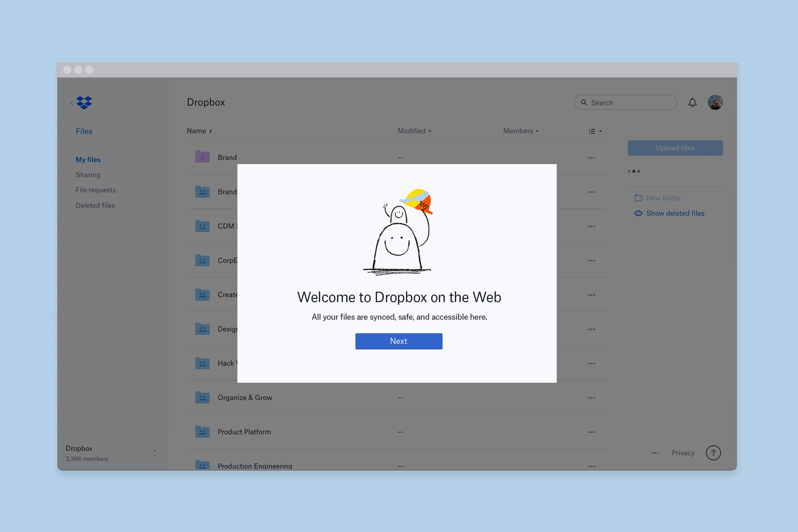Select My files in sidebar
The height and width of the screenshot is (532, 798).
tap(88, 160)
